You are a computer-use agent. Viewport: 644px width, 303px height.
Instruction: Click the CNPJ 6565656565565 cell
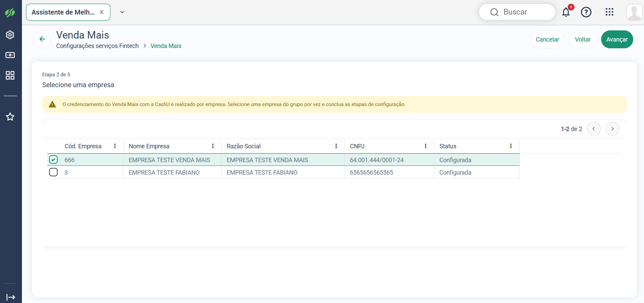pos(389,172)
